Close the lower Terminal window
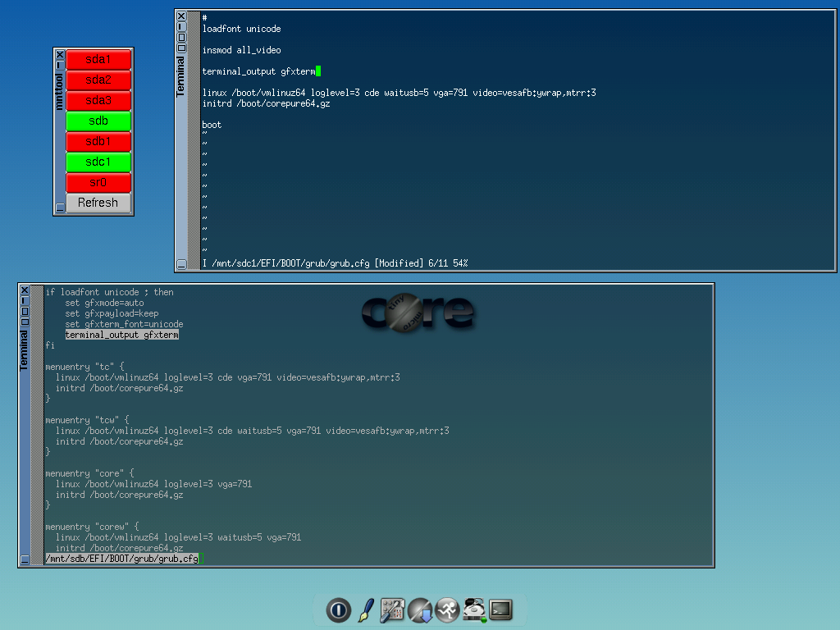The height and width of the screenshot is (630, 840). 24,290
